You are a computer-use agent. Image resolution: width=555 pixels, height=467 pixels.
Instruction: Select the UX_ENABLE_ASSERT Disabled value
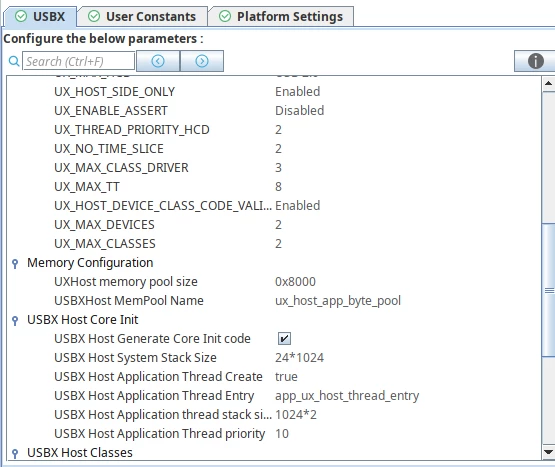tap(299, 110)
